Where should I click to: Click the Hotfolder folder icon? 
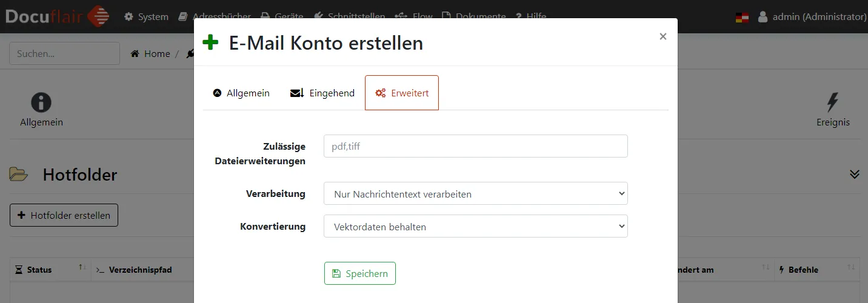19,175
